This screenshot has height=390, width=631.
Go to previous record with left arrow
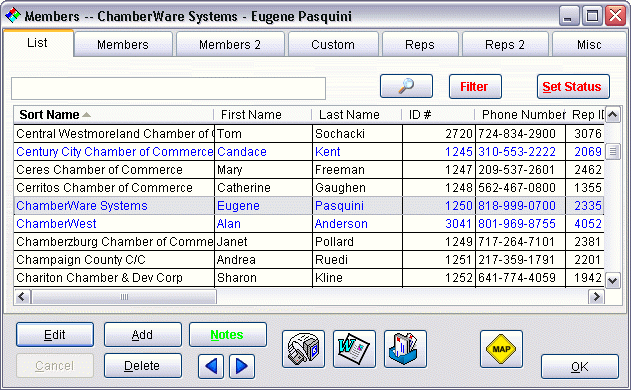(x=211, y=366)
